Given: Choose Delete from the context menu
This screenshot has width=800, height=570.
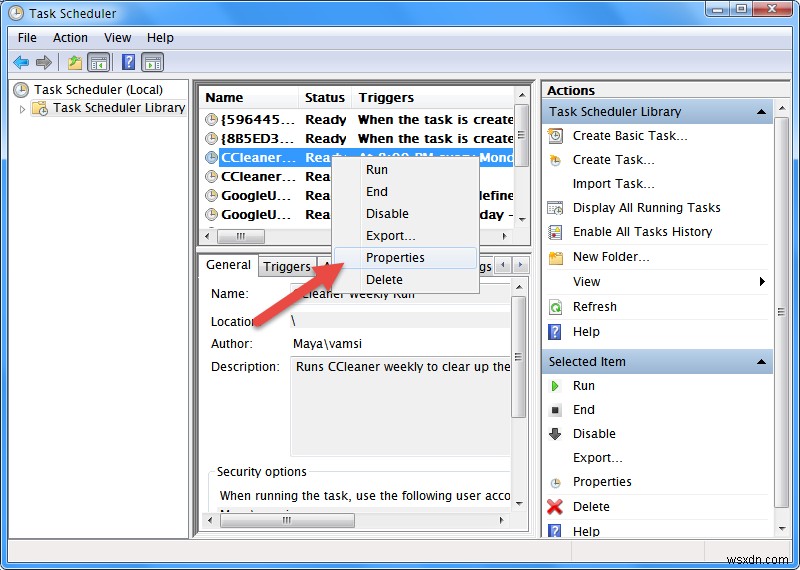Looking at the screenshot, I should [406, 280].
